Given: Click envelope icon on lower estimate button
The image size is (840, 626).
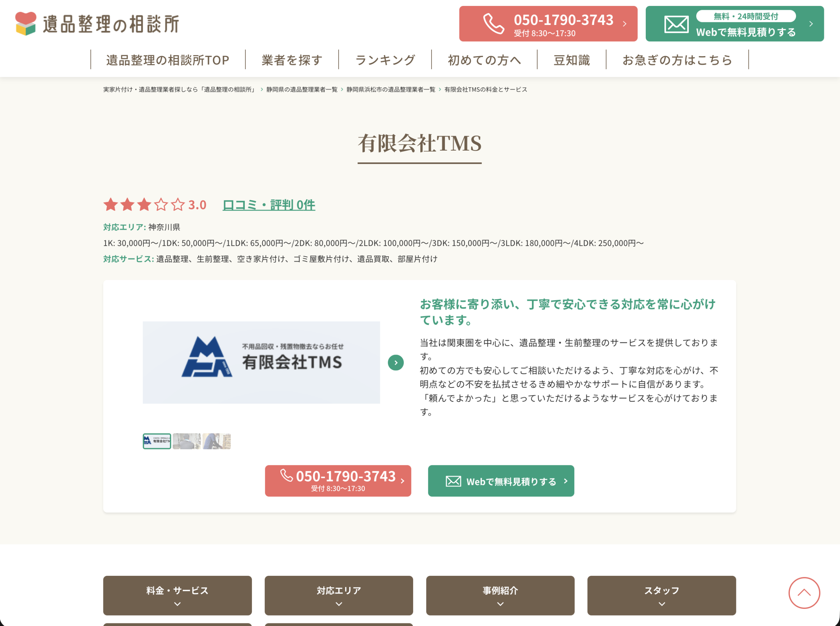Looking at the screenshot, I should [453, 481].
